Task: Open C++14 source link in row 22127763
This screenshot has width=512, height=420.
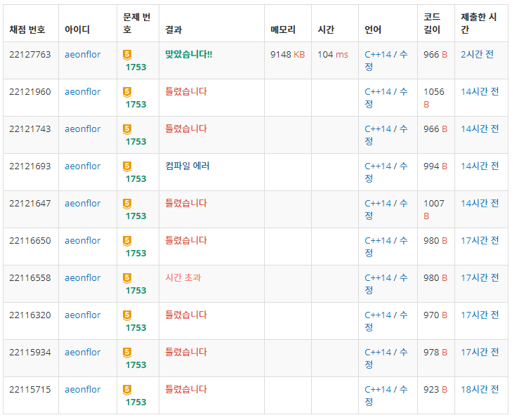Action: [378, 55]
